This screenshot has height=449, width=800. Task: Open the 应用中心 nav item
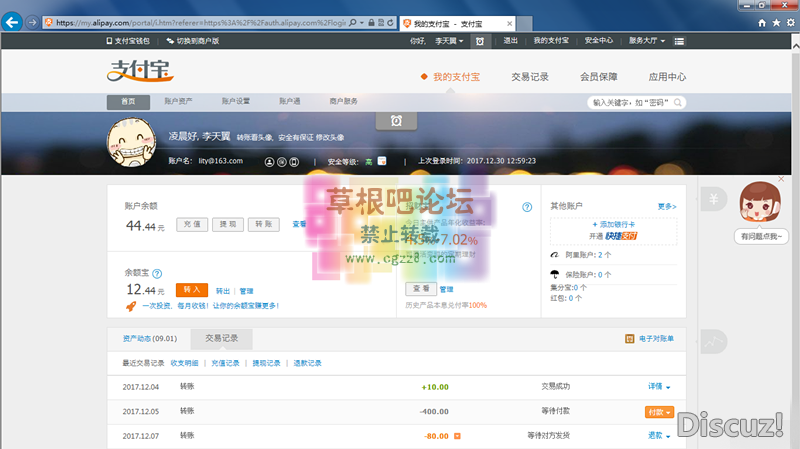point(667,77)
